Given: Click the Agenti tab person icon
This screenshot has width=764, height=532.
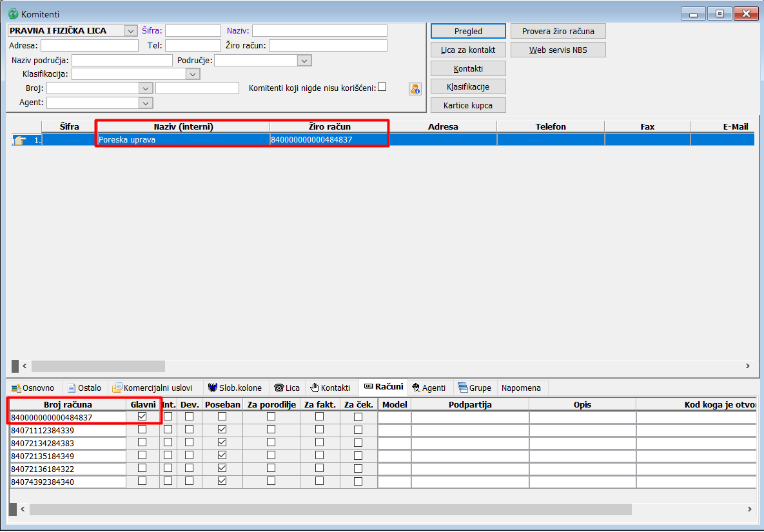Looking at the screenshot, I should click(416, 388).
